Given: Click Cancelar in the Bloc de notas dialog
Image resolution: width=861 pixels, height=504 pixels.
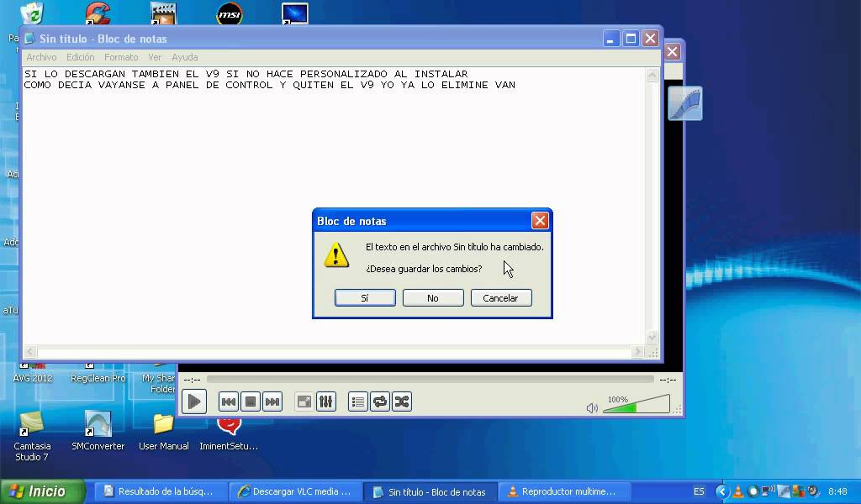Looking at the screenshot, I should (x=501, y=298).
